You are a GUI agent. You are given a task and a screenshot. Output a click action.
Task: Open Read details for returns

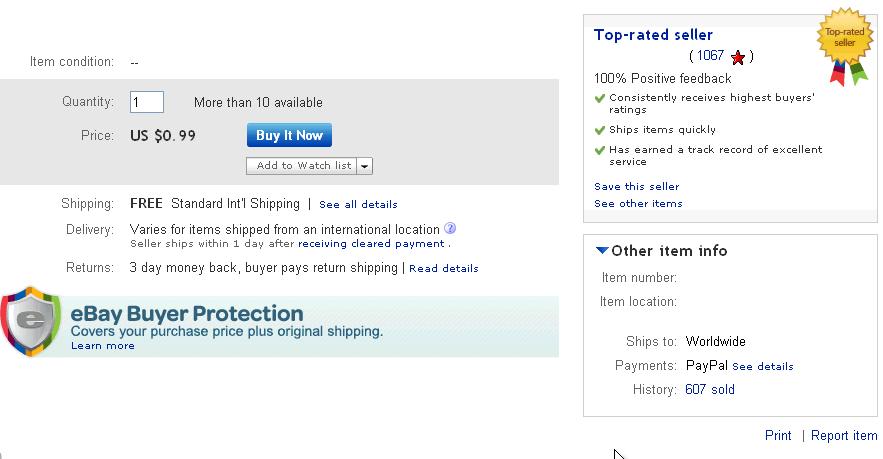click(444, 269)
